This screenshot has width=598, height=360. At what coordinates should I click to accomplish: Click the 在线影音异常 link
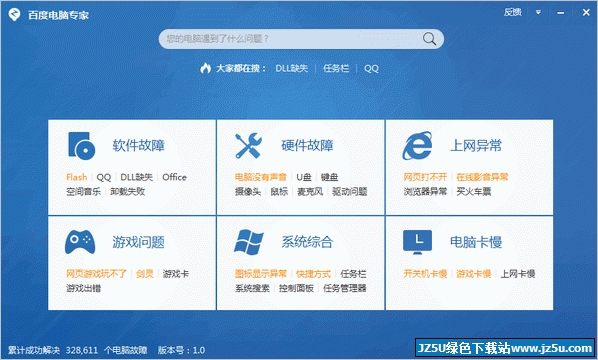482,177
